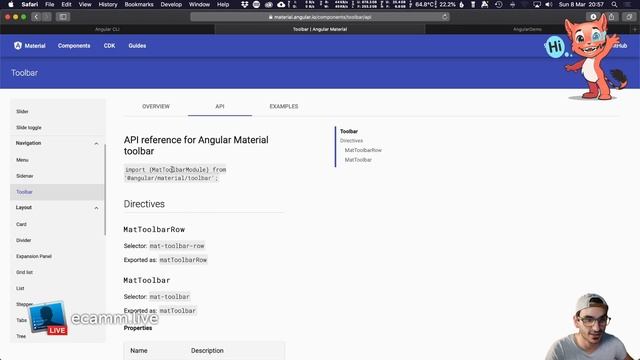This screenshot has height=360, width=640.
Task: Open the Bookmarks menu
Action: click(x=139, y=4)
